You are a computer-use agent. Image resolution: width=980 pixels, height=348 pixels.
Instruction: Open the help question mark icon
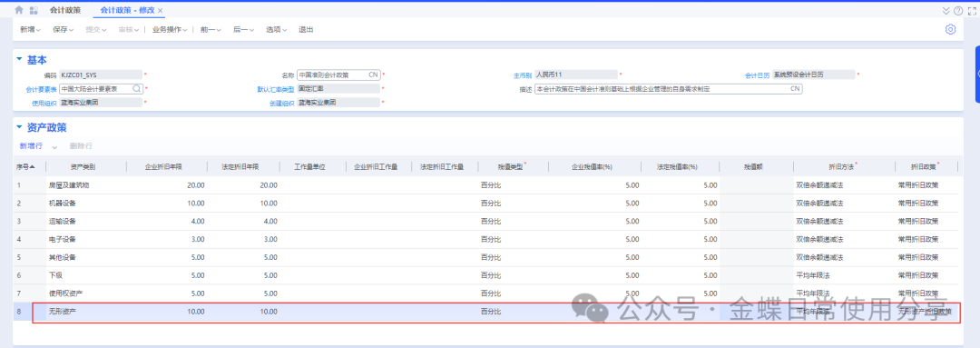pos(958,11)
